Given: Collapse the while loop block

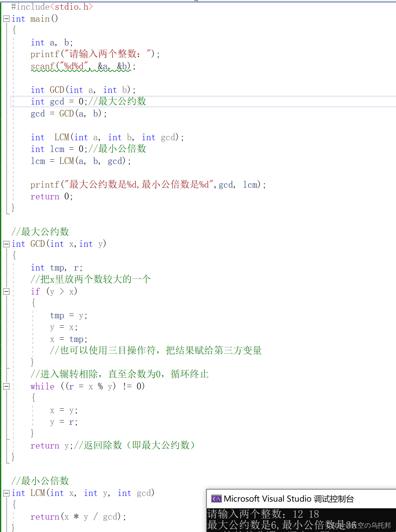Looking at the screenshot, I should (x=6, y=386).
